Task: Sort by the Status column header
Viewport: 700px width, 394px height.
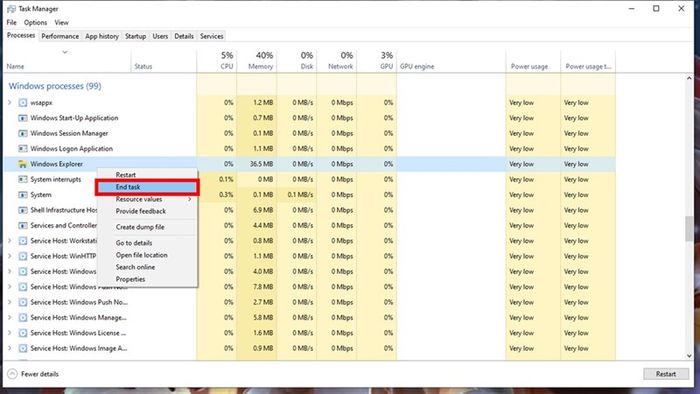Action: [x=163, y=61]
